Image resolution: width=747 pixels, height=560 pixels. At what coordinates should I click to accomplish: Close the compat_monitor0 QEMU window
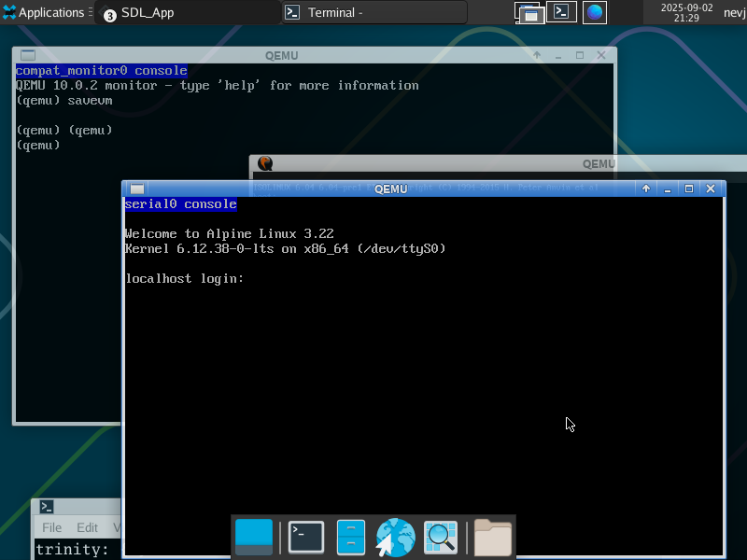pos(601,55)
